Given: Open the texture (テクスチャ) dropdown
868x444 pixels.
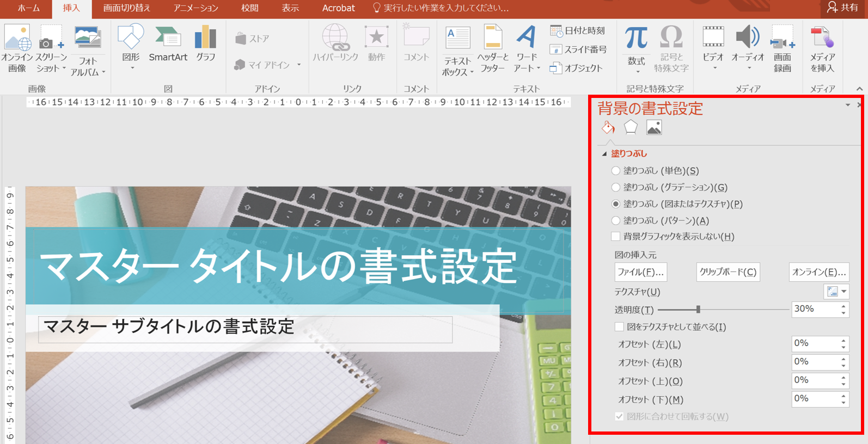Looking at the screenshot, I should 836,292.
